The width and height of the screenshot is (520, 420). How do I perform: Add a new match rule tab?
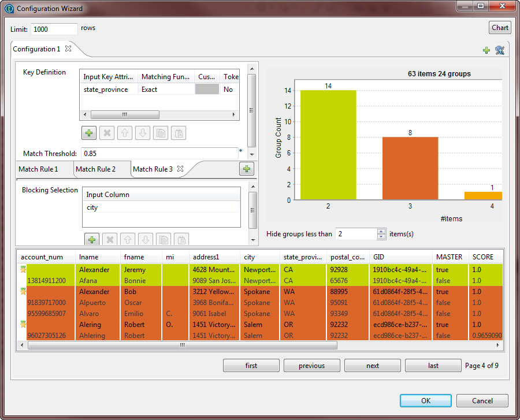[x=247, y=169]
